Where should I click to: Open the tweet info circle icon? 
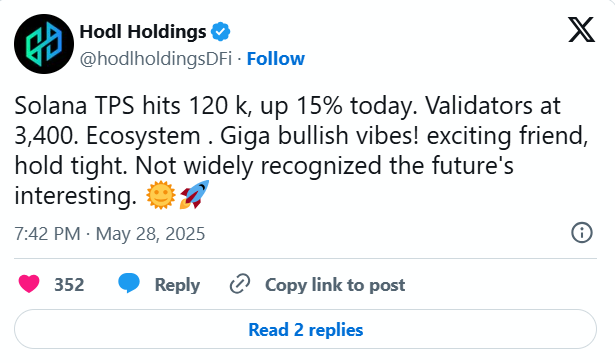pos(582,233)
